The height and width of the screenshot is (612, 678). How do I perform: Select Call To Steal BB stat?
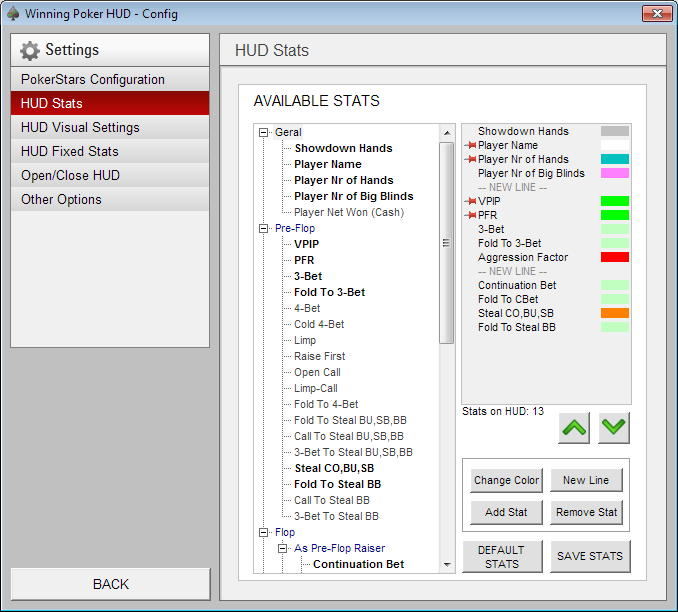click(x=332, y=500)
